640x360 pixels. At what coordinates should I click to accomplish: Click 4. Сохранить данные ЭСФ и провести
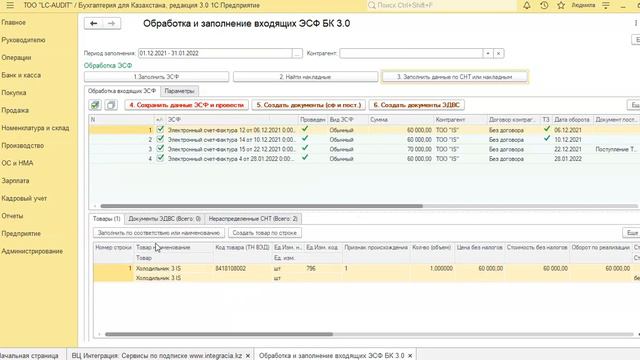[187, 105]
